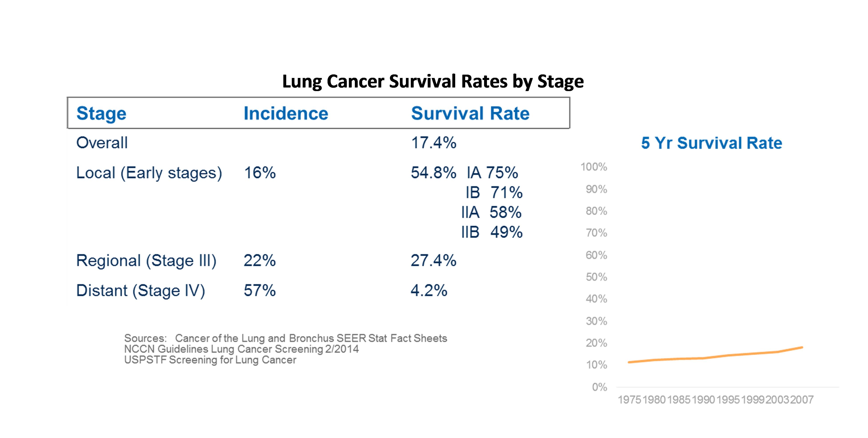Click the 1975 x-axis label
This screenshot has height=438, width=868.
coord(629,400)
